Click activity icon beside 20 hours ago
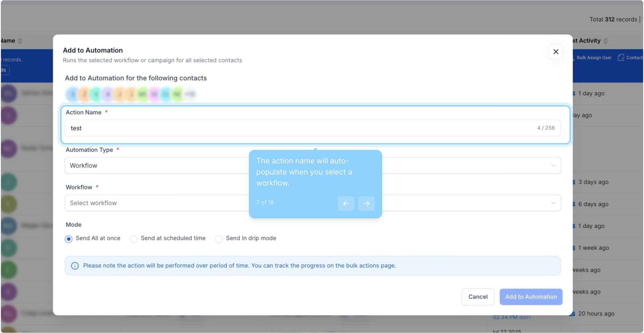The height and width of the screenshot is (333, 644). coord(572,314)
